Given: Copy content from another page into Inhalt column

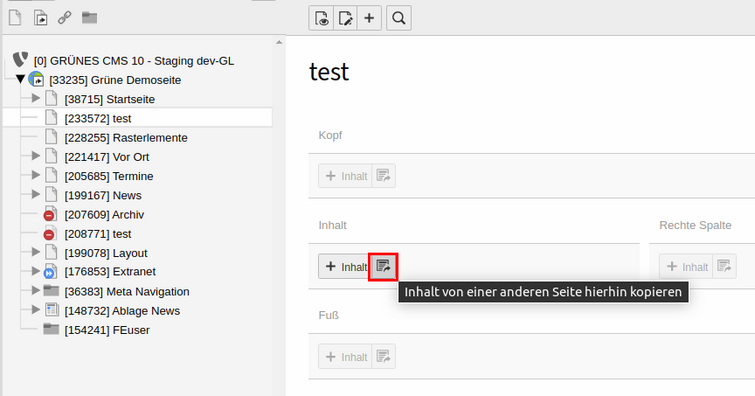Looking at the screenshot, I should pos(383,266).
